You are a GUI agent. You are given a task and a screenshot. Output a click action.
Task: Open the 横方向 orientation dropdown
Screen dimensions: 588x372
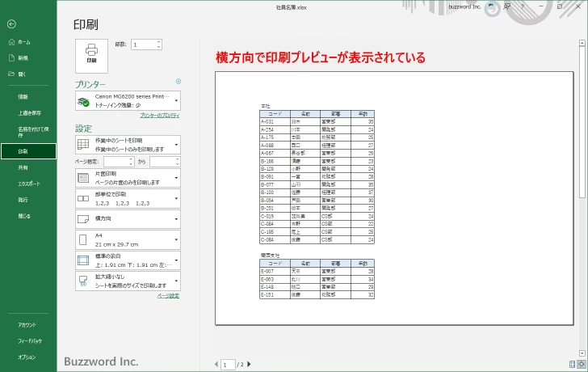(x=128, y=219)
